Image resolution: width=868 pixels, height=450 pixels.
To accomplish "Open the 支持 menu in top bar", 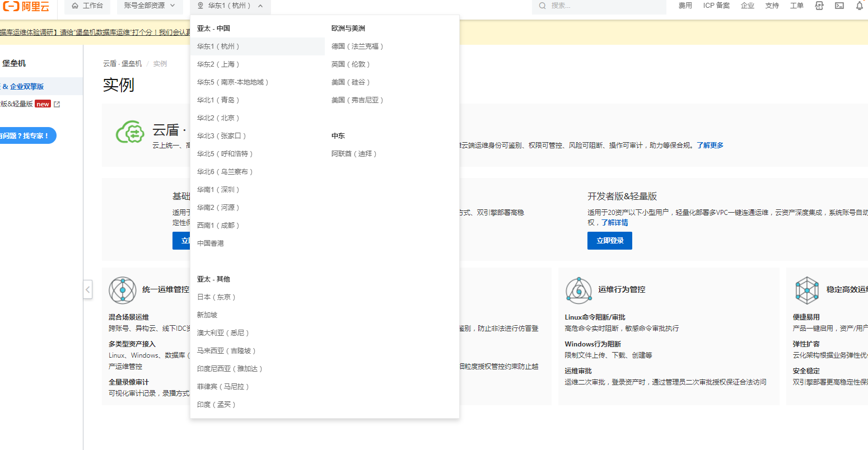I will click(x=772, y=6).
